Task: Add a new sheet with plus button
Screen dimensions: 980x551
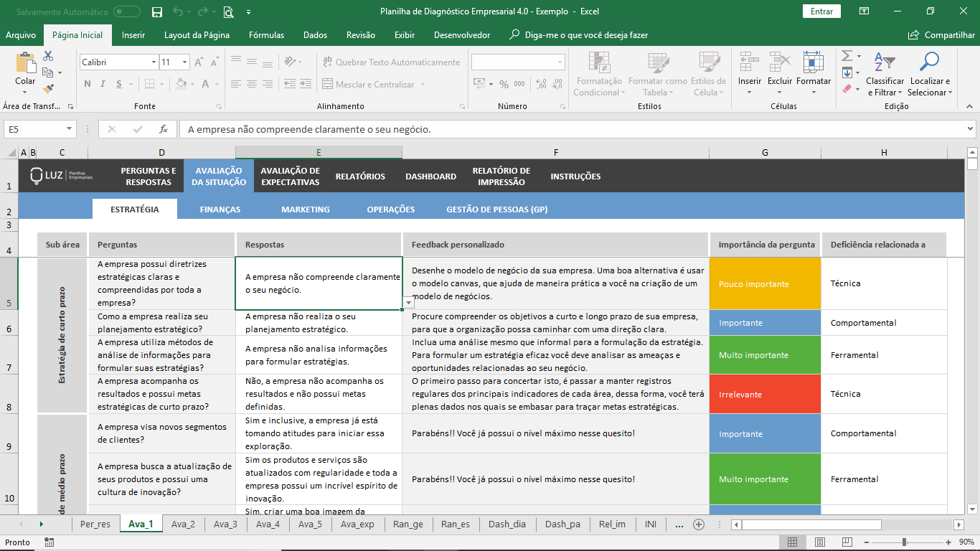Action: click(698, 524)
